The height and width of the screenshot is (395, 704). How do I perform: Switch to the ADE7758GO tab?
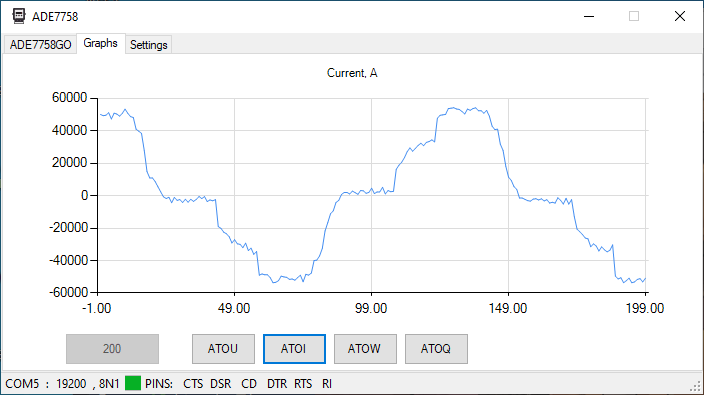[x=40, y=45]
